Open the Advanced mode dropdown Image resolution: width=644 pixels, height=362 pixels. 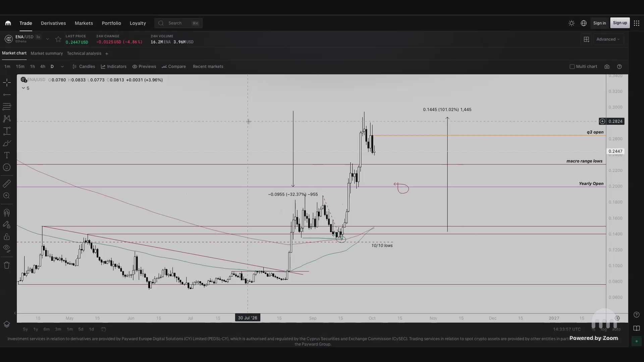(608, 39)
